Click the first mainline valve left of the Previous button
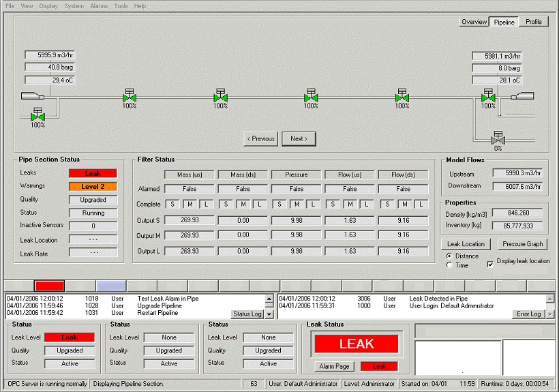The height and width of the screenshot is (392, 559). click(220, 97)
